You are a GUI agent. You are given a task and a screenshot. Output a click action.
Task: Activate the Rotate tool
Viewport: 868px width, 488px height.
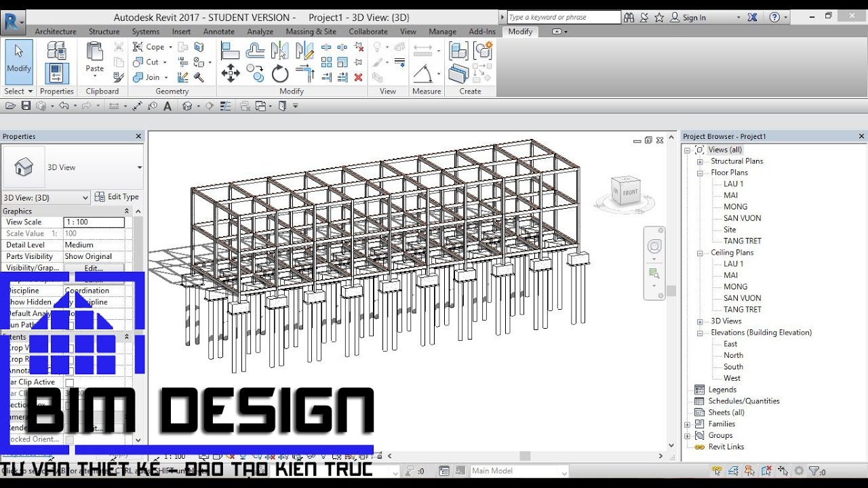[280, 73]
